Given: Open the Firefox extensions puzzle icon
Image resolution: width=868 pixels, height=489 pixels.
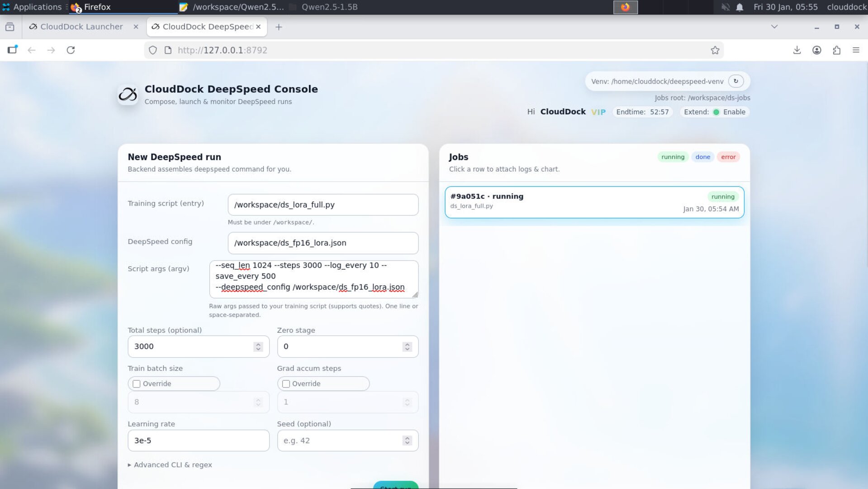Looking at the screenshot, I should pos(836,50).
